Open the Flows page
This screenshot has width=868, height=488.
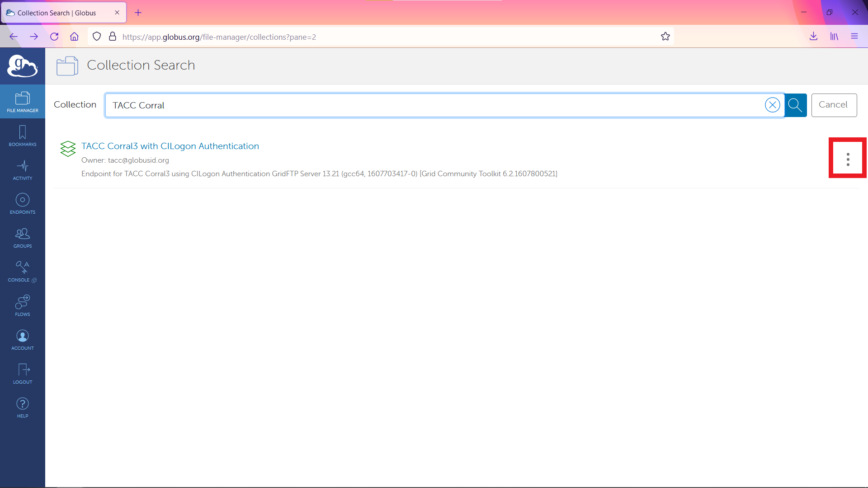23,305
